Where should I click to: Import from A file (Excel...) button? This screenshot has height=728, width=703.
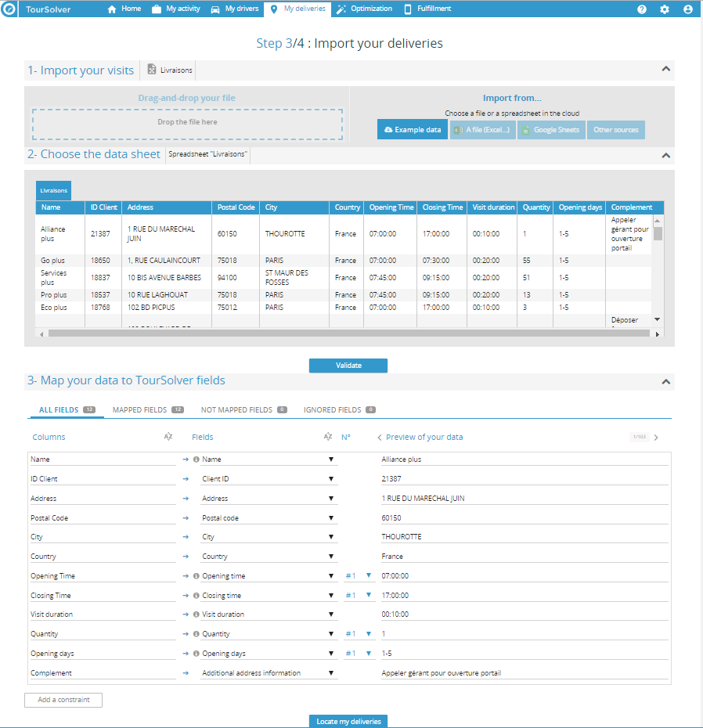(482, 129)
